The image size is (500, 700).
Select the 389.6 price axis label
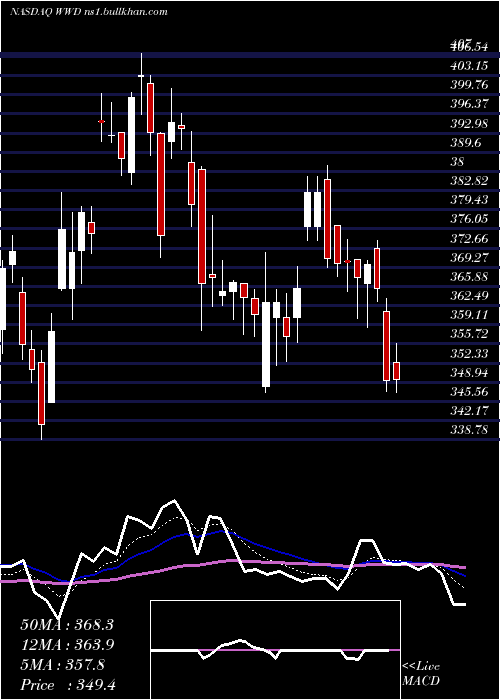click(466, 142)
